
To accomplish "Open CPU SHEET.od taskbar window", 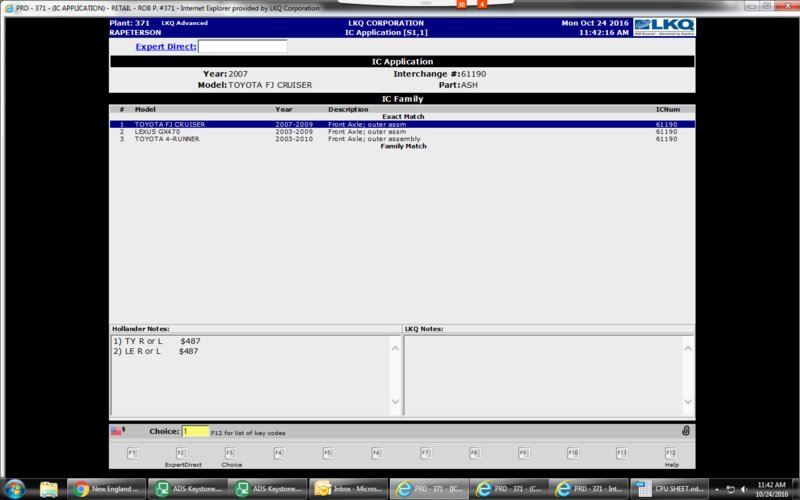I will point(669,489).
